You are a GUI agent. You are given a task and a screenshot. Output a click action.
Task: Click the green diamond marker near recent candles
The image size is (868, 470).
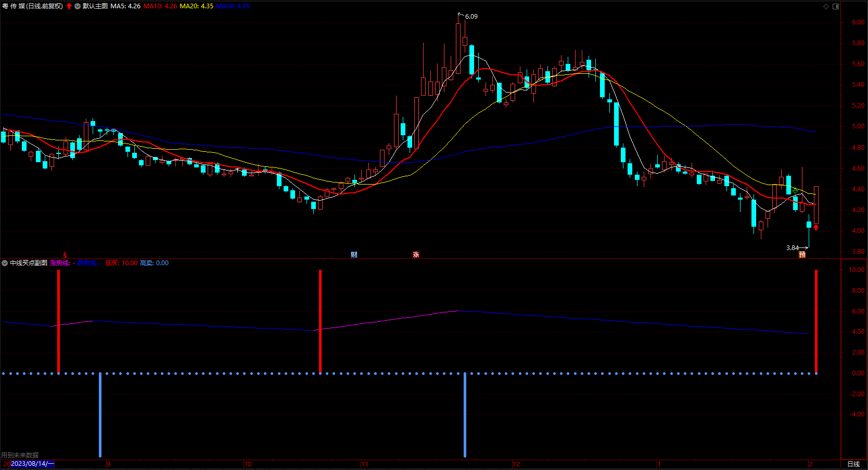tap(795, 190)
